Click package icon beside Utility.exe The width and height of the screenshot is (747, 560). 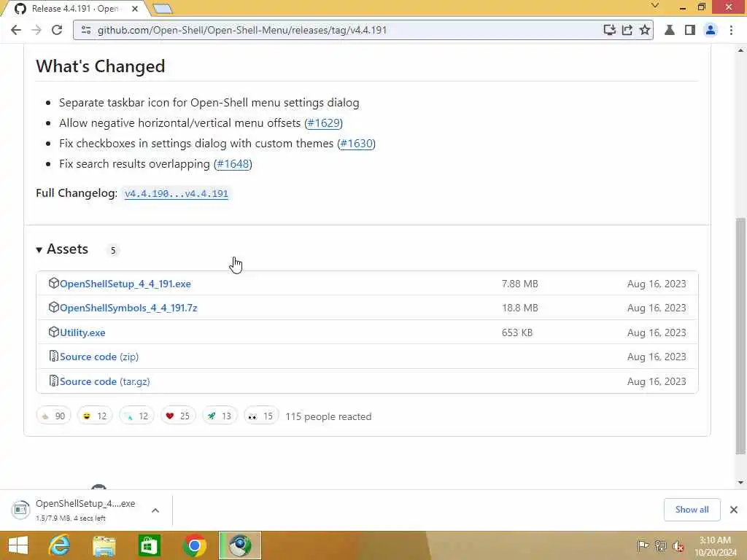(x=54, y=332)
